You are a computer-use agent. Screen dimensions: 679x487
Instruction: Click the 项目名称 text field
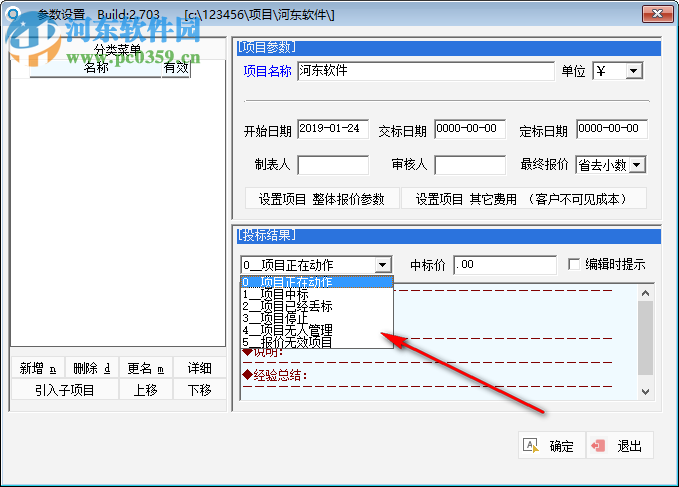tap(426, 71)
